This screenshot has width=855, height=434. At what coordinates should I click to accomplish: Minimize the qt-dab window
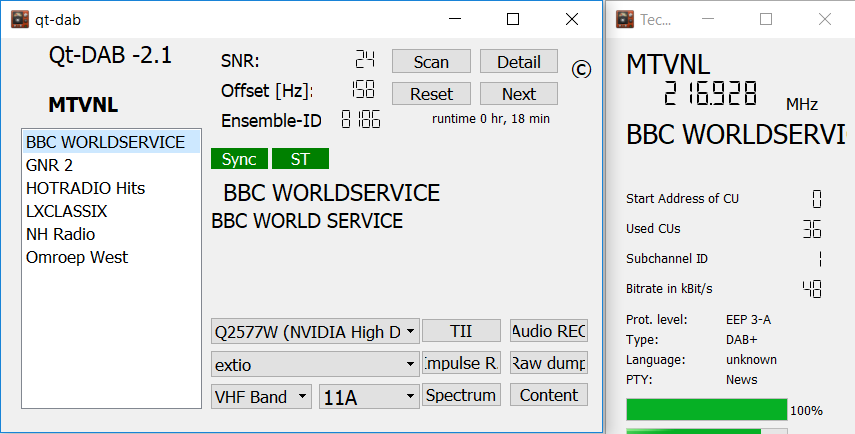455,19
